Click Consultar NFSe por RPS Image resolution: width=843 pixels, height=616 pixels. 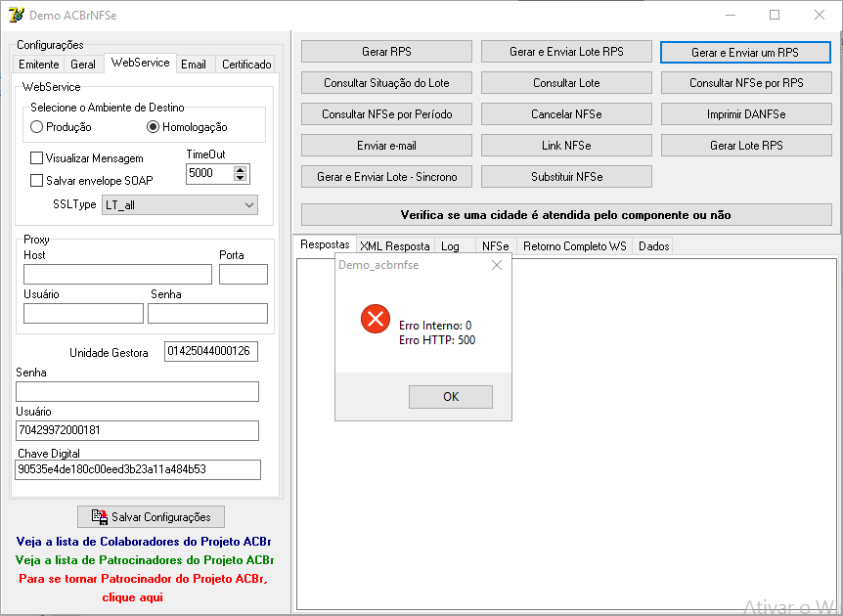pos(746,83)
